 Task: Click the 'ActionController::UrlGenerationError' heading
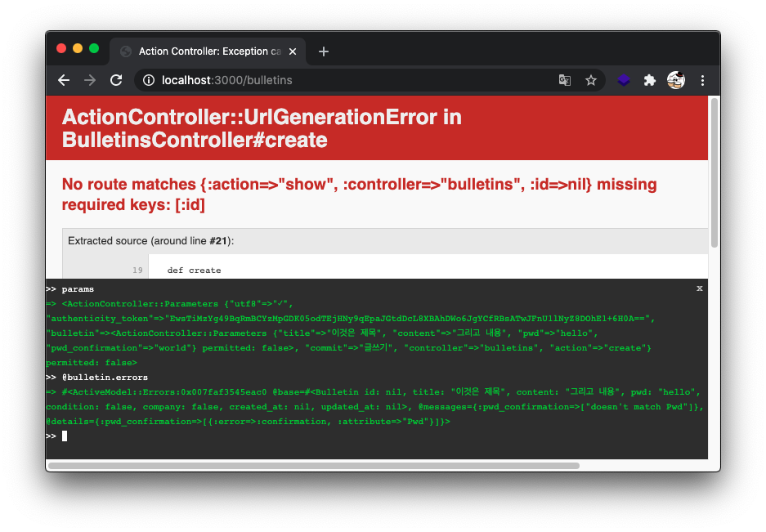click(x=262, y=128)
